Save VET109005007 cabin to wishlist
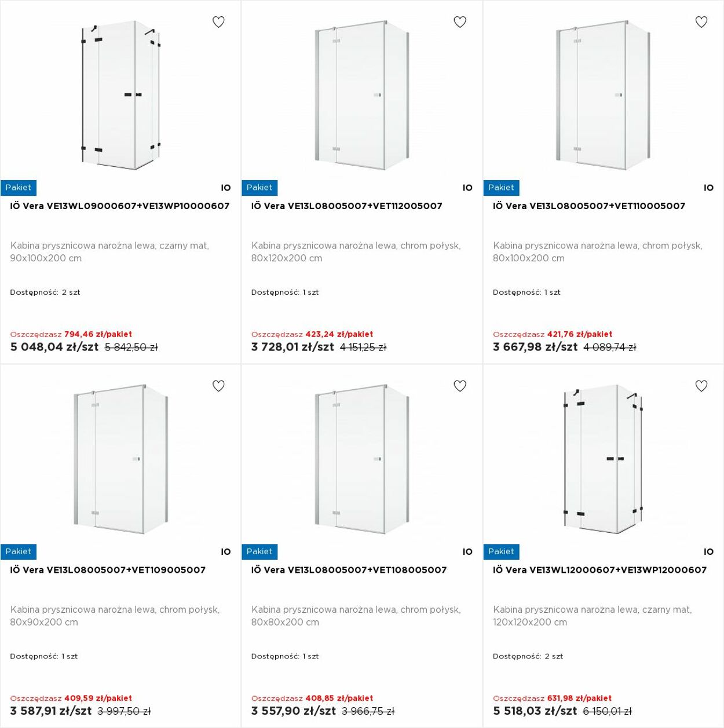The image size is (724, 728). click(x=218, y=386)
